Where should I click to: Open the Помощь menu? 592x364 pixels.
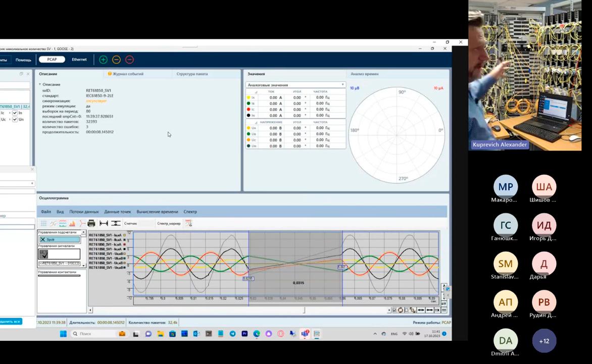point(23,60)
